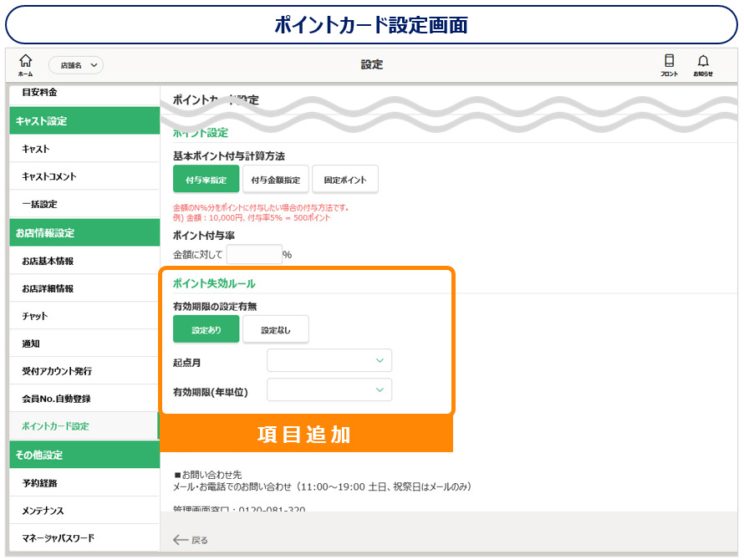Choose 付与率指定 calculation method
Viewport: 744px width, 560px height.
206,179
